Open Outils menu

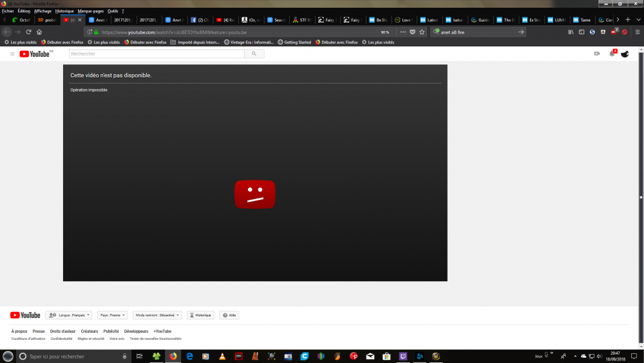[x=113, y=11]
